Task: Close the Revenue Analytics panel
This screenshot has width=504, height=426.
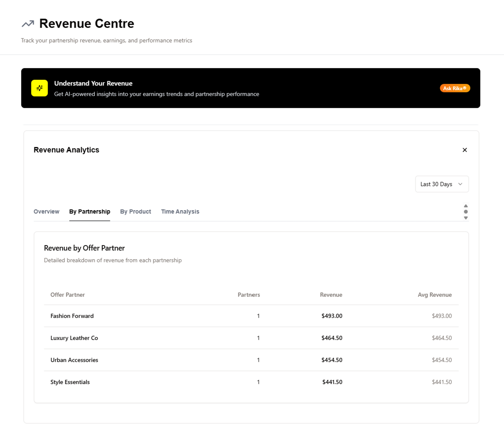Action: (x=465, y=150)
